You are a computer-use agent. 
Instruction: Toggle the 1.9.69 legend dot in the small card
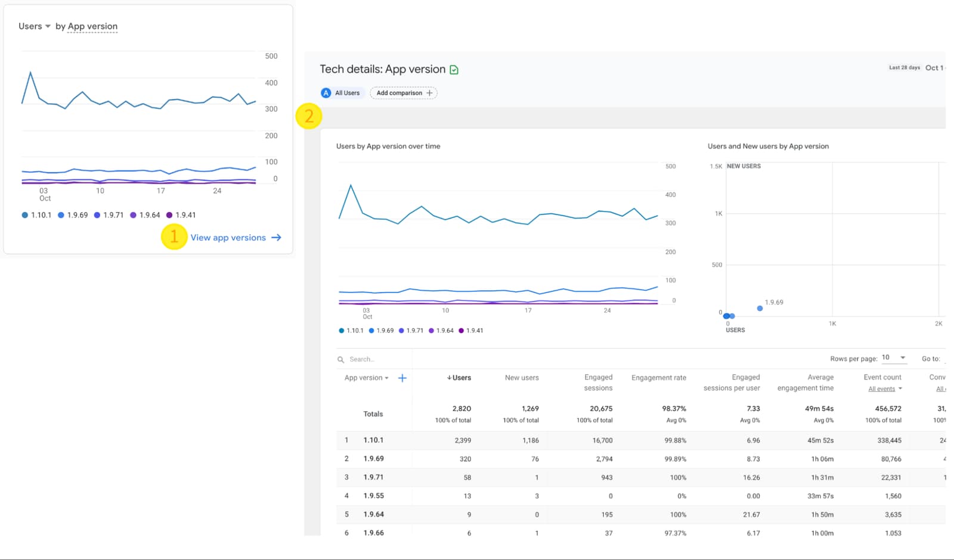point(61,215)
